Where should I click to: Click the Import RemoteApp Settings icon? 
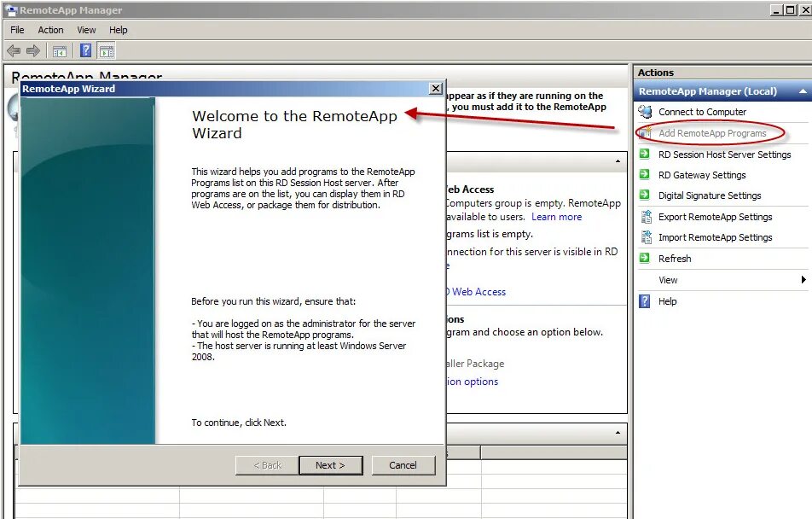(646, 237)
